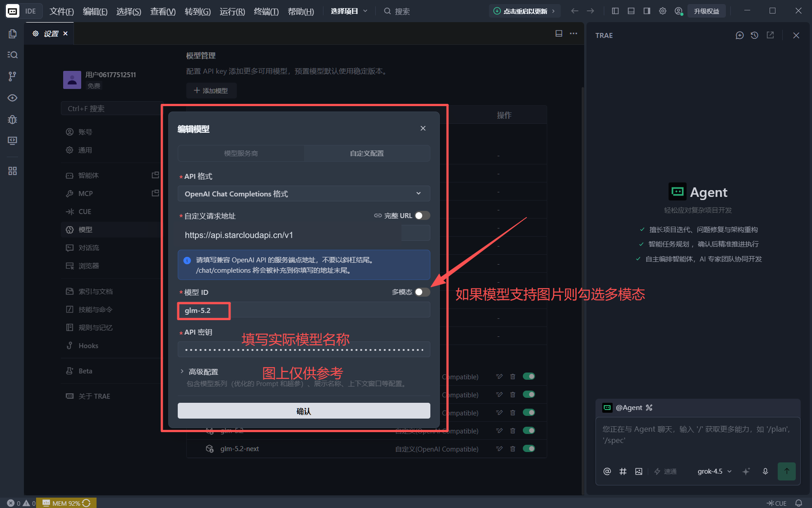Click the 添加模型 add model button
Image resolution: width=812 pixels, height=508 pixels.
tap(211, 91)
